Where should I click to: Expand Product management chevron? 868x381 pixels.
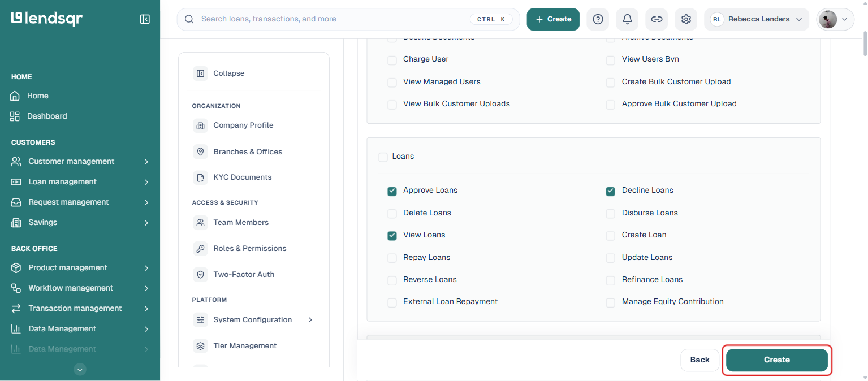pyautogui.click(x=146, y=268)
